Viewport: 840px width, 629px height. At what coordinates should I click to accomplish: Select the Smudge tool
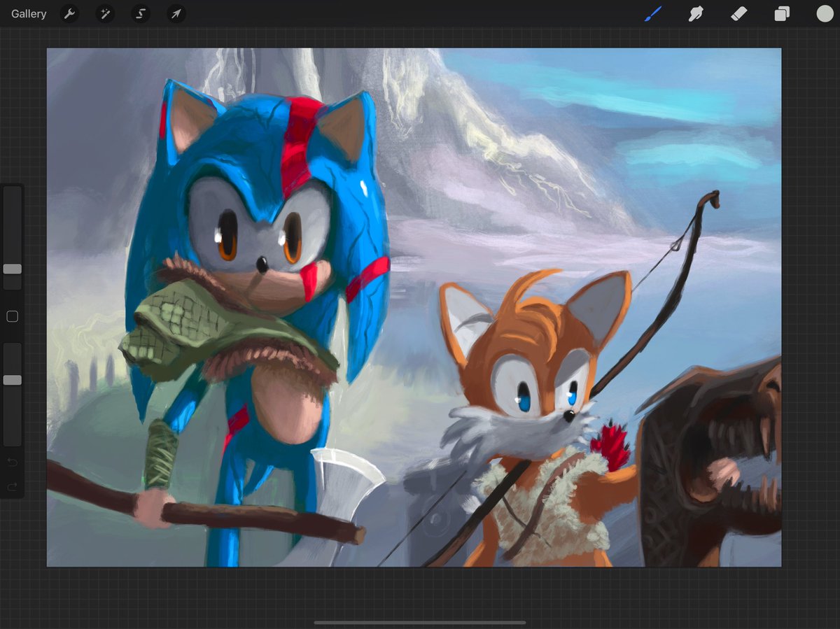click(696, 14)
